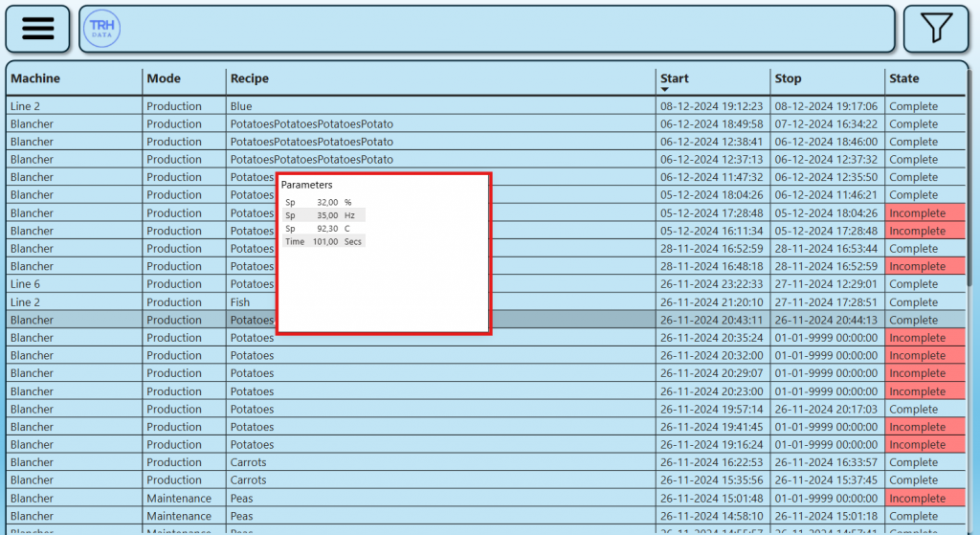The width and height of the screenshot is (980, 535).
Task: Click the Recipe column header
Action: 250,78
